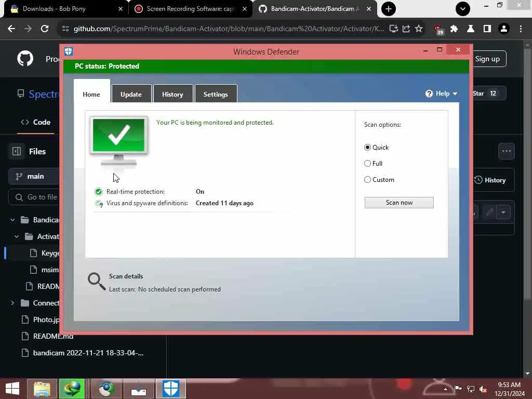532x399 pixels.
Task: Open File Explorer from the taskbar
Action: (42, 389)
